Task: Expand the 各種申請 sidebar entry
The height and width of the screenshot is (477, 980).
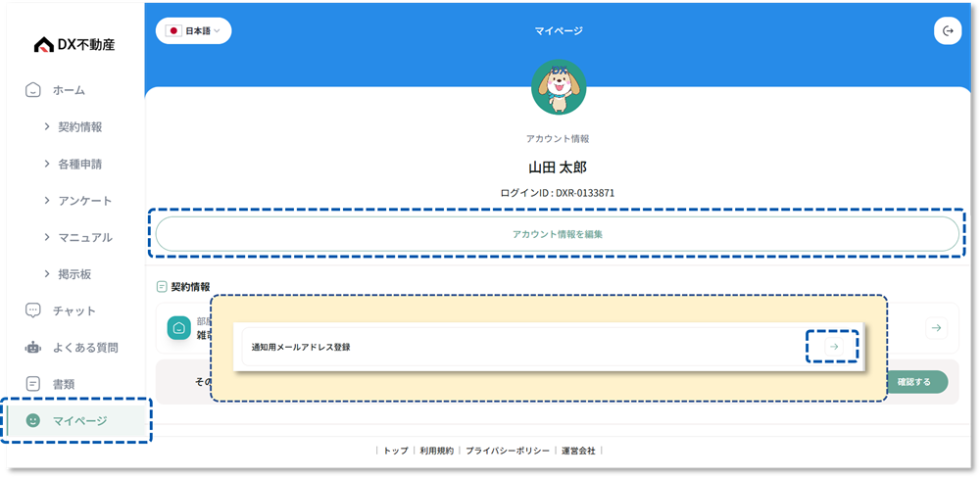Action: point(73,165)
